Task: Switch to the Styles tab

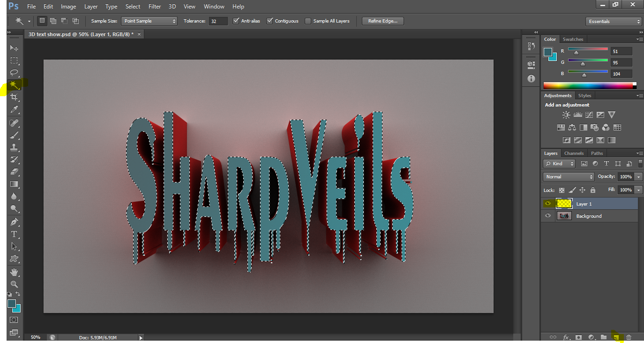Action: [584, 96]
